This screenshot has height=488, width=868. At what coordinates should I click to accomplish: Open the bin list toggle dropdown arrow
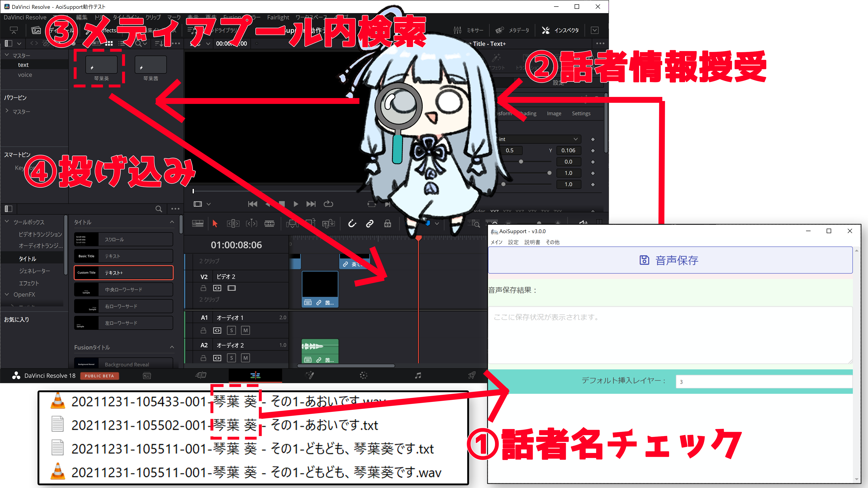19,43
